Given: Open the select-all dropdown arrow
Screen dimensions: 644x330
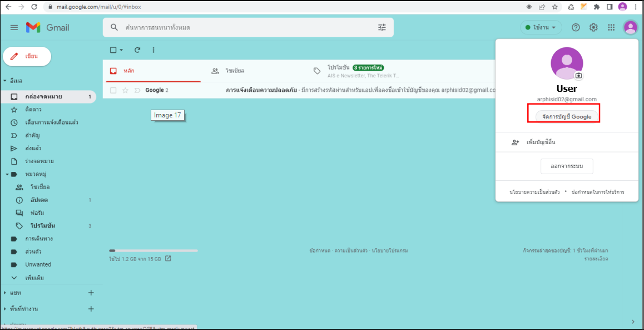Looking at the screenshot, I should (121, 50).
